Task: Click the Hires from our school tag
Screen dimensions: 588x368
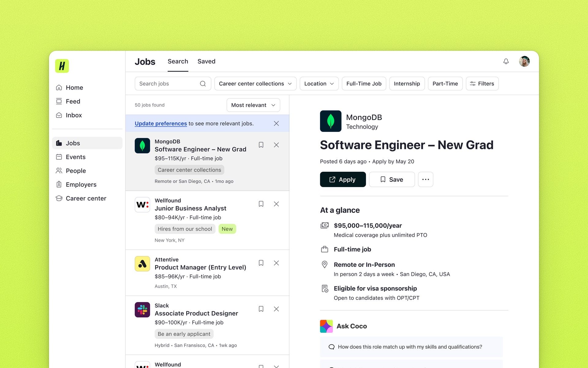Action: point(185,229)
